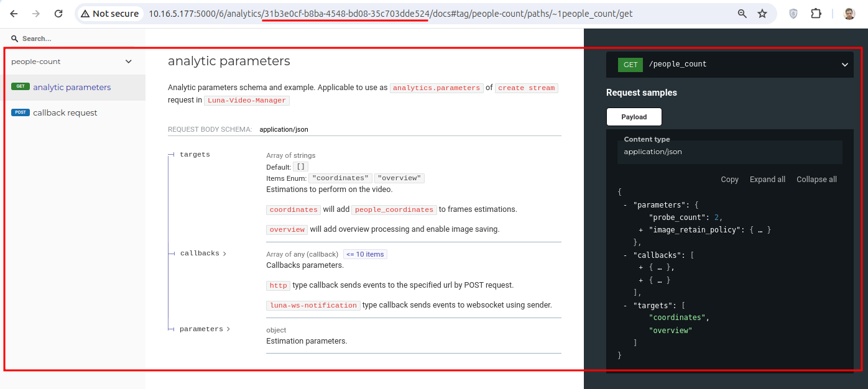Click the "coordinates" enum value

coord(340,178)
